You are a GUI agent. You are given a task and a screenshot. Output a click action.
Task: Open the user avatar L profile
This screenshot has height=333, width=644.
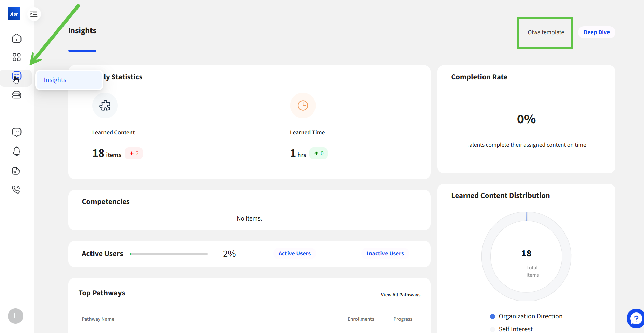click(15, 316)
